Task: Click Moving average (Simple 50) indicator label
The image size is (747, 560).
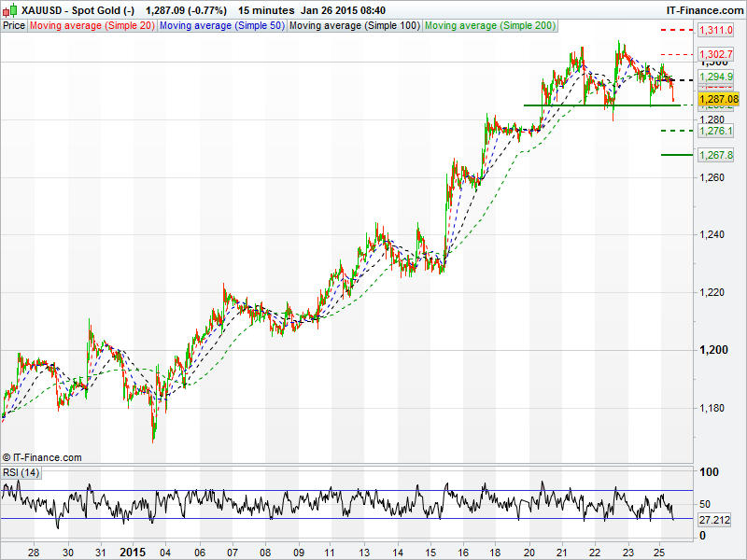Action: [222, 25]
